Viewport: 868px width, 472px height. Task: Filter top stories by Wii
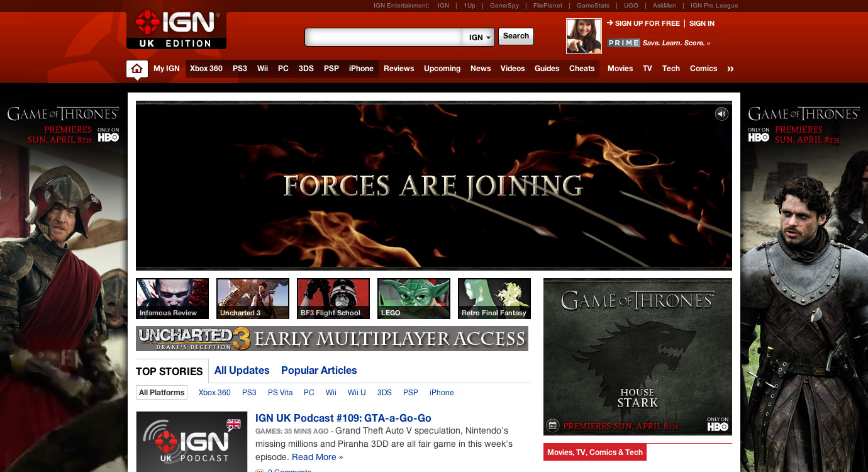pos(331,393)
